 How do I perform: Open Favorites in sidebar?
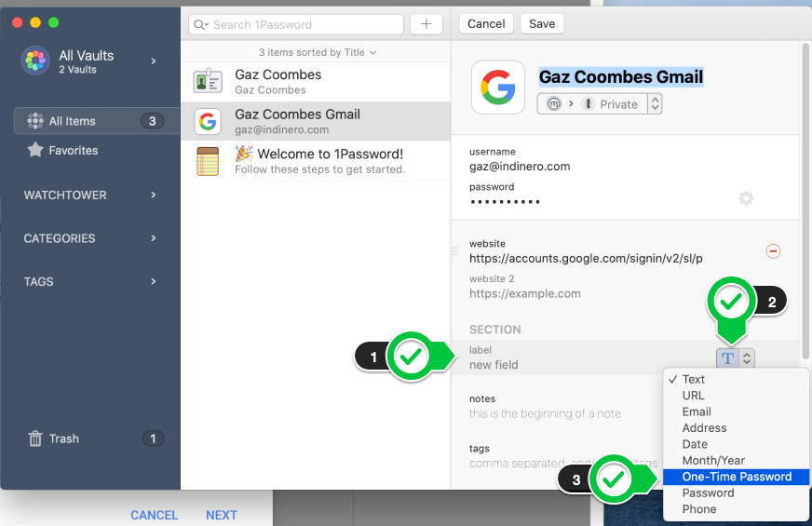point(73,150)
